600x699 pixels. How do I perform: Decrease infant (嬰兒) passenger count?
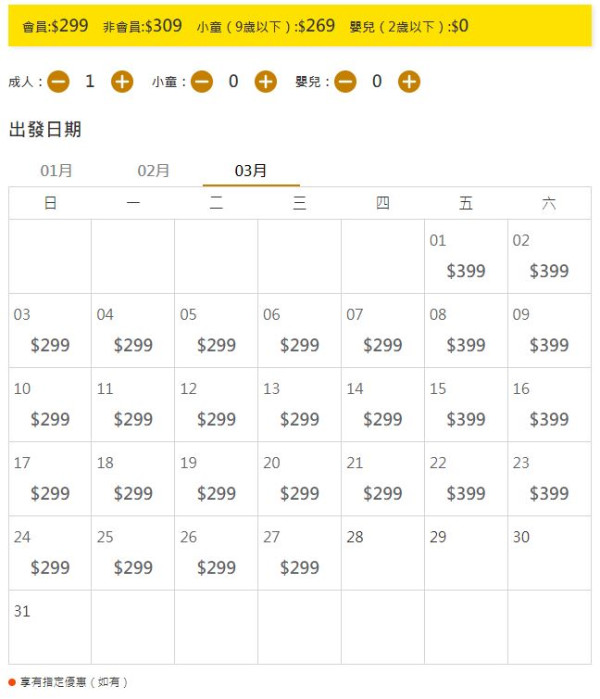[x=345, y=82]
